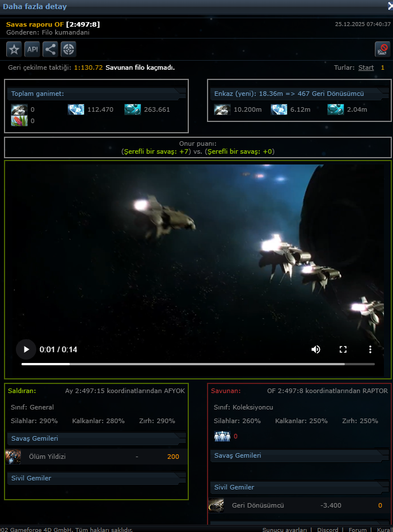Viewport: 393px width, 532px height.
Task: Click the attacker Silahlar: 290% value
Action: pyautogui.click(x=34, y=421)
